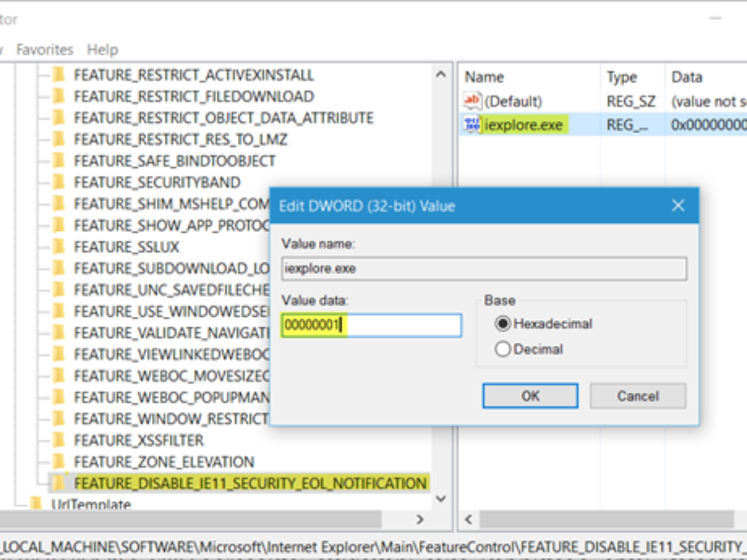Viewport: 747px width, 560px height.
Task: Click folder icon of FEATURE_VIEWLINKEDWEBOC key
Action: point(59,355)
